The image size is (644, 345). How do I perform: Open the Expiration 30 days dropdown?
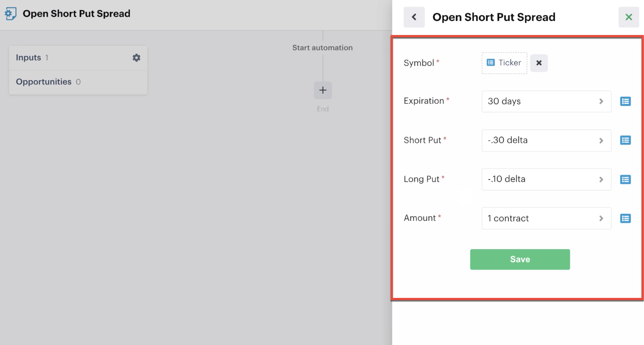pyautogui.click(x=546, y=101)
